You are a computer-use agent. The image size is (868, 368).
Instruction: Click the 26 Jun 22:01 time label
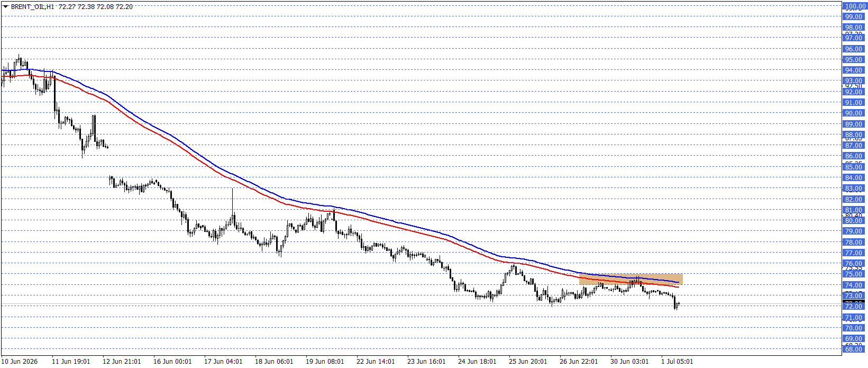(x=579, y=362)
